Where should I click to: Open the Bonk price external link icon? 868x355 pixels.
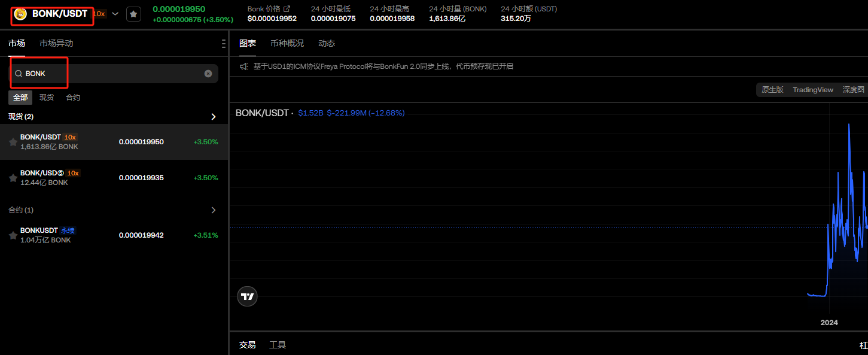[287, 9]
